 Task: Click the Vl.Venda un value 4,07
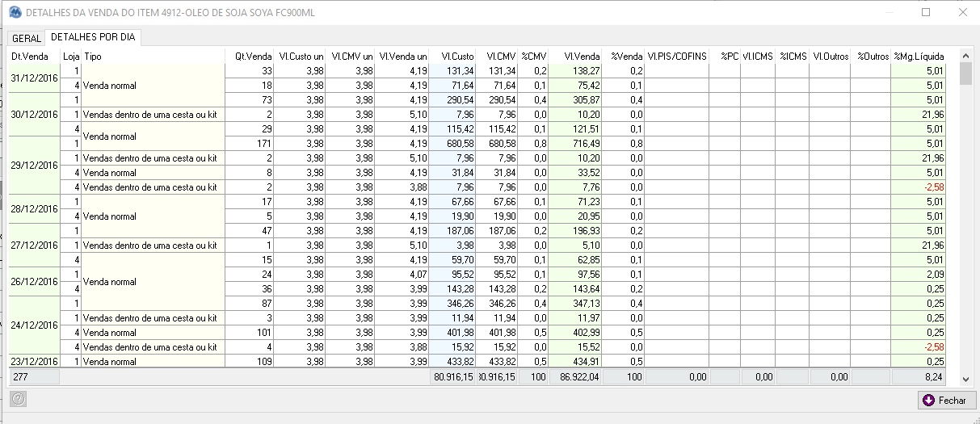(402, 274)
